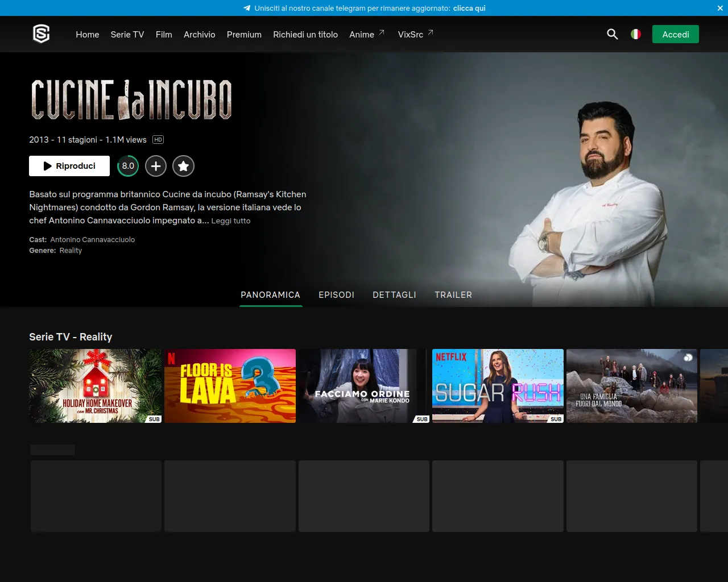This screenshot has width=728, height=582.
Task: Click the Reality genre link
Action: pyautogui.click(x=71, y=250)
